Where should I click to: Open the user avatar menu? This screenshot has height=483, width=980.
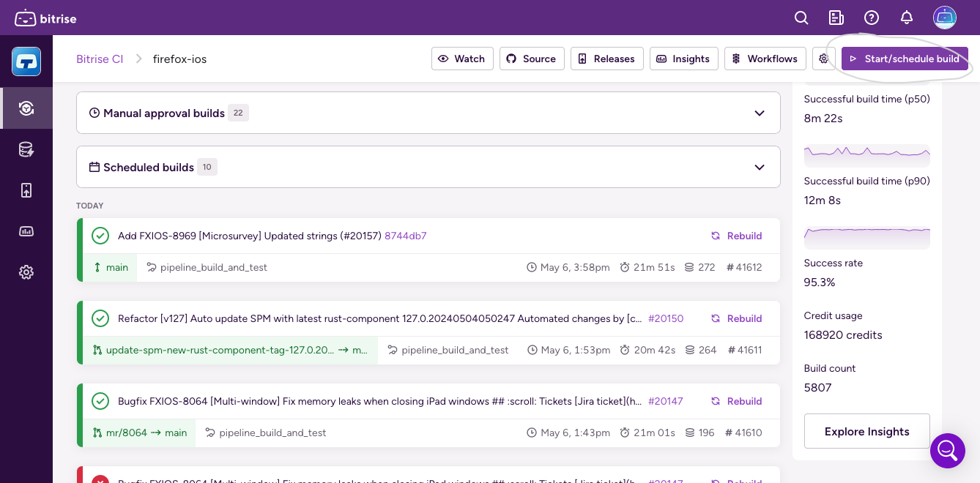(x=945, y=18)
